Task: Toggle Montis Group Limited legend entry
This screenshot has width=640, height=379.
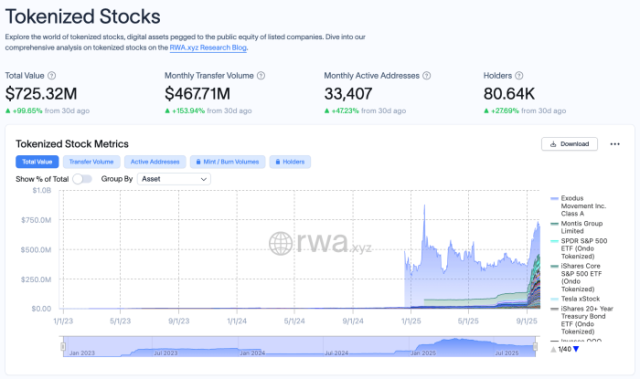Action: pyautogui.click(x=577, y=227)
